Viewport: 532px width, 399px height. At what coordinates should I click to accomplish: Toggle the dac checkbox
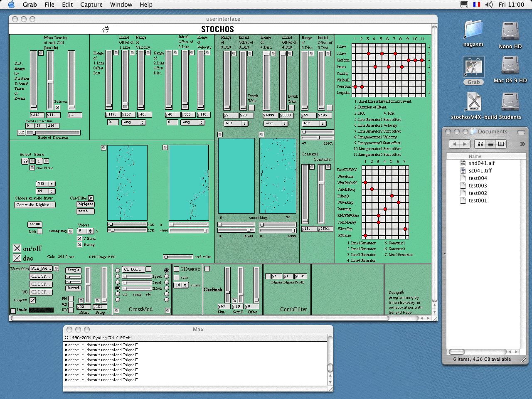[x=17, y=258]
